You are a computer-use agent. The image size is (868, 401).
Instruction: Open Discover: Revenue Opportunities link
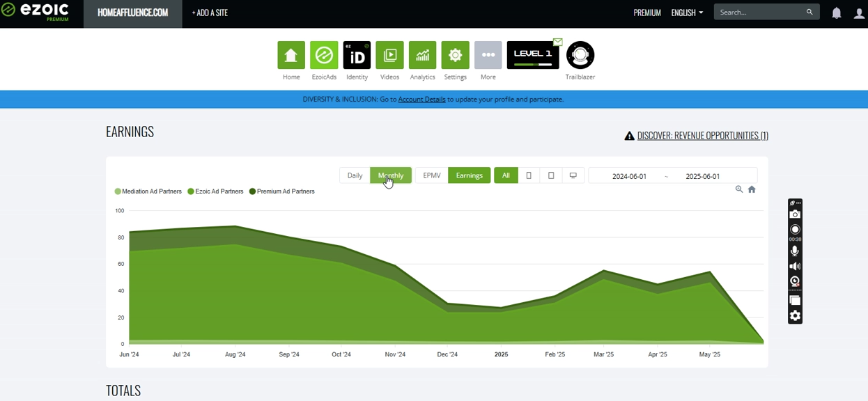pyautogui.click(x=703, y=136)
